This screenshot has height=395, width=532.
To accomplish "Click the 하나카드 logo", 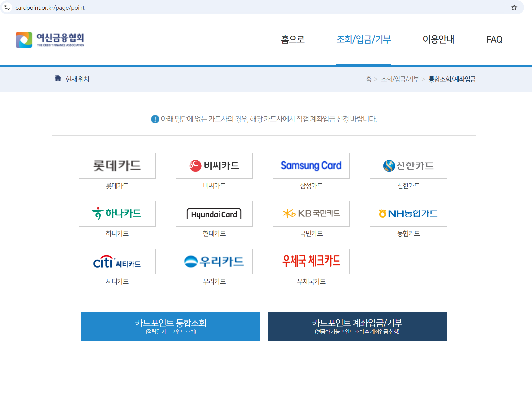I will coord(117,214).
